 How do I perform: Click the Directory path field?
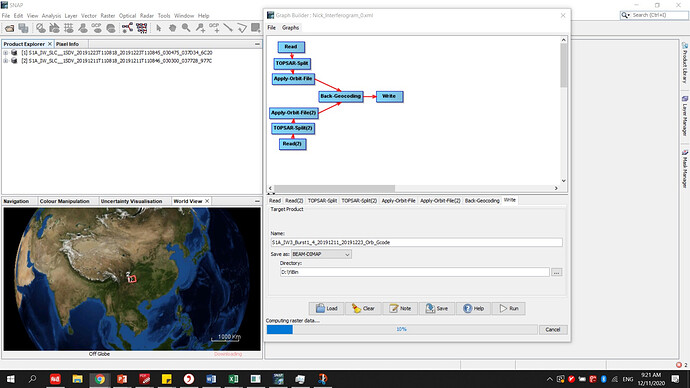click(415, 272)
